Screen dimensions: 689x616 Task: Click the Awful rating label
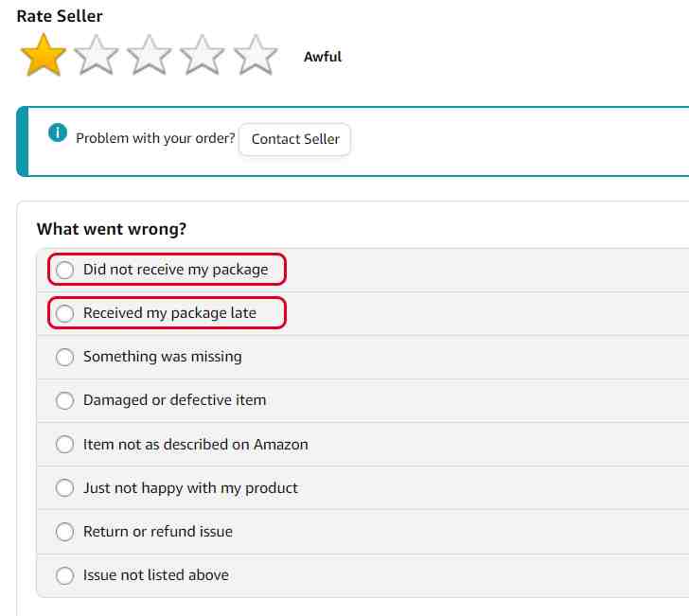[323, 57]
